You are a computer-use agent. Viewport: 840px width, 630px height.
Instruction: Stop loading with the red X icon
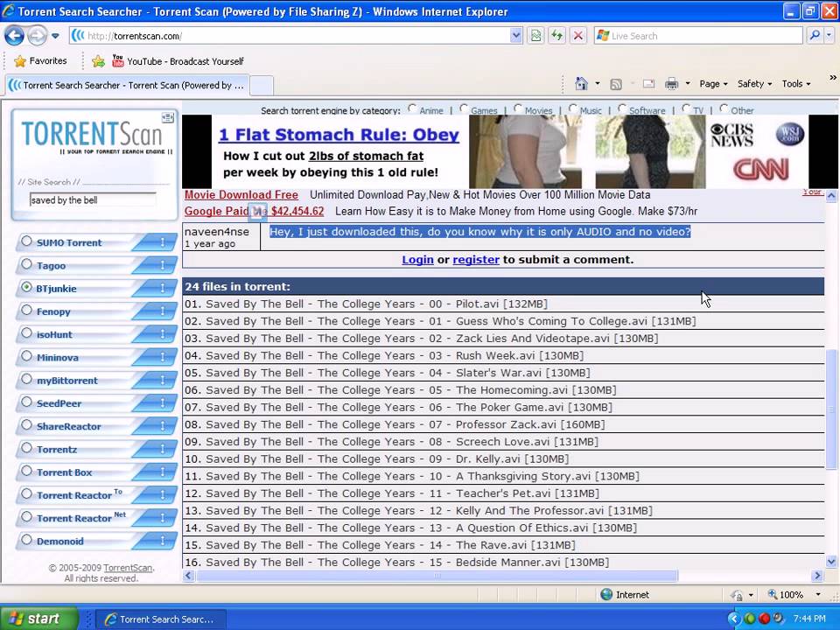point(578,36)
